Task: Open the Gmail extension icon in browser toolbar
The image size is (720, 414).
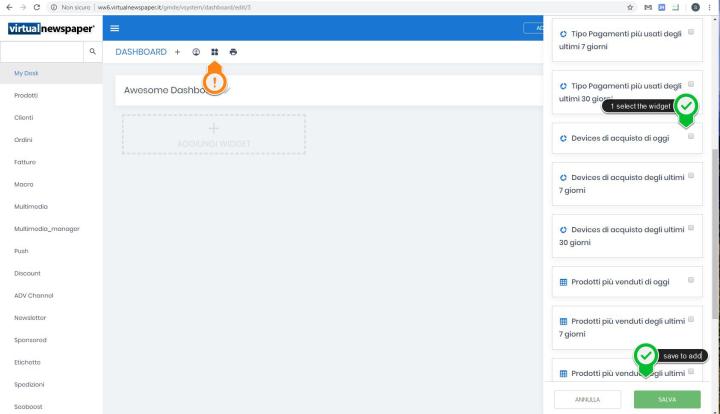Action: (x=648, y=7)
